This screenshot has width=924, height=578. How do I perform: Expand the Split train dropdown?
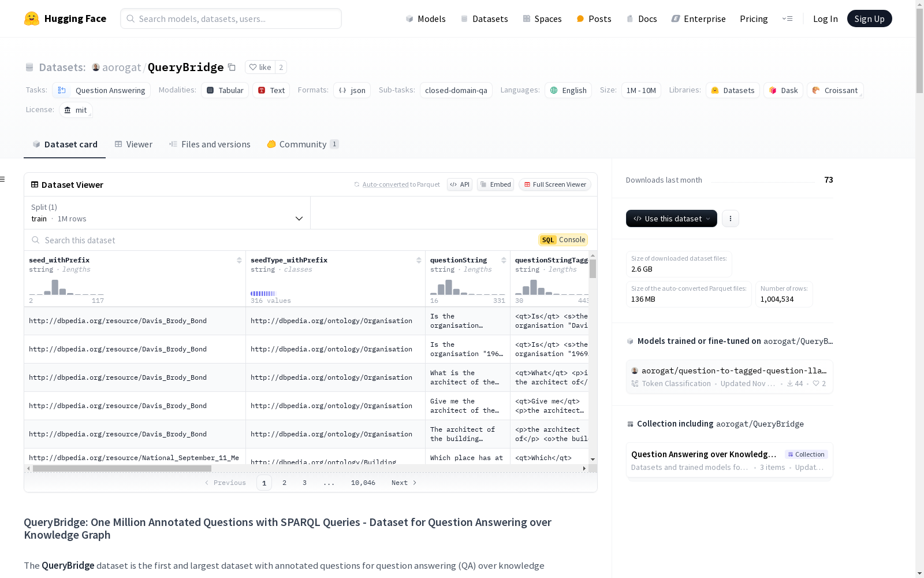click(x=167, y=213)
